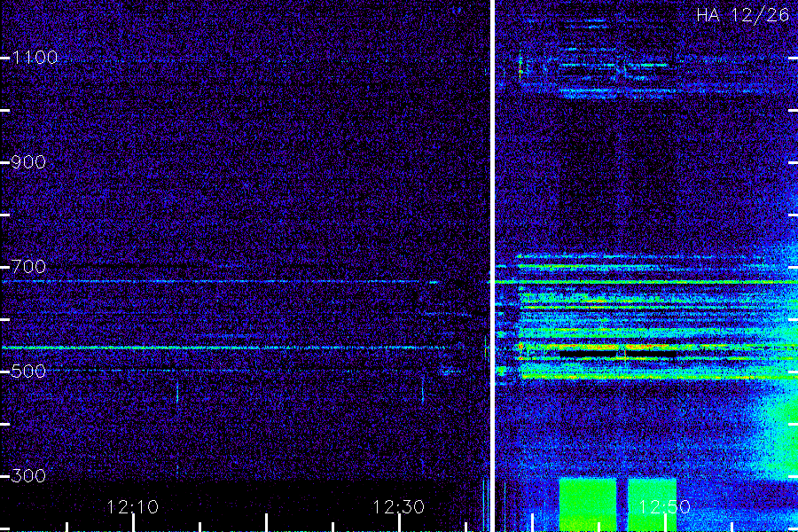Click the 12:50 time axis label
798x532 pixels.
tap(664, 507)
